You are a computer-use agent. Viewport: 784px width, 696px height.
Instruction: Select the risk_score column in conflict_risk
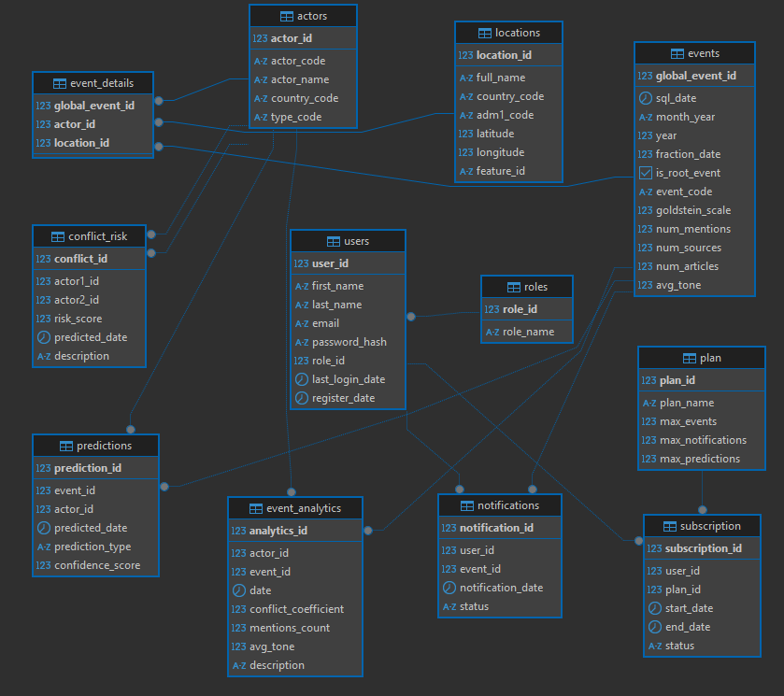(x=78, y=319)
